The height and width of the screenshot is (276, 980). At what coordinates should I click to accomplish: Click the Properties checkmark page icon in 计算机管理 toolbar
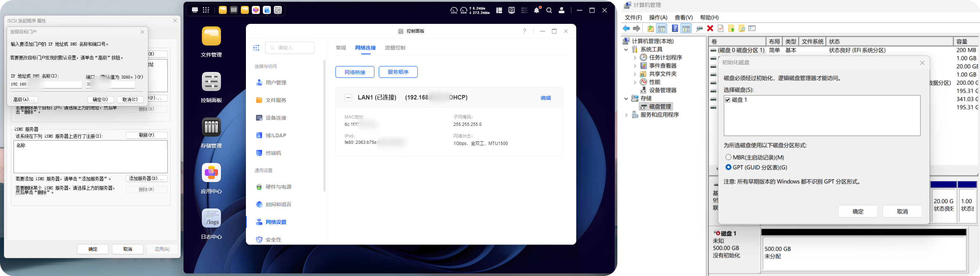click(x=721, y=29)
